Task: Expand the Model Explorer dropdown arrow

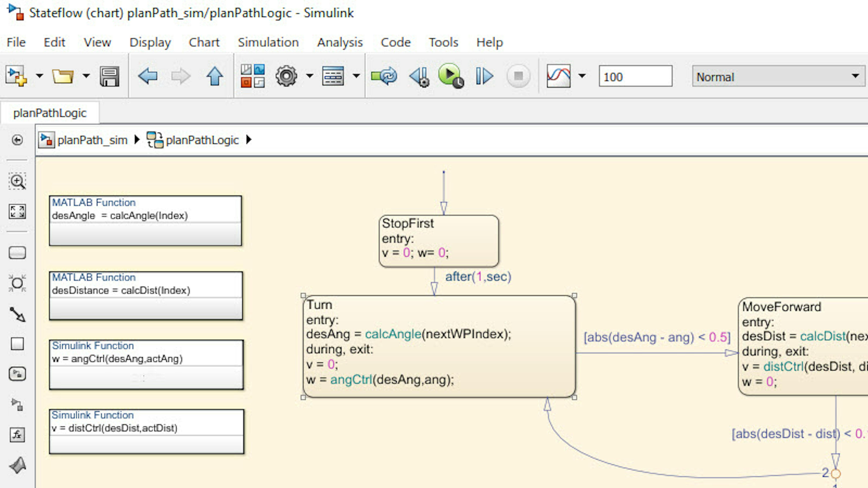Action: tap(356, 76)
